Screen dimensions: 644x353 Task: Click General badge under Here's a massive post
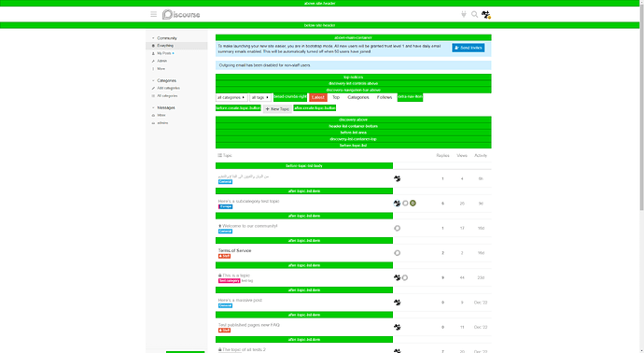[226, 305]
